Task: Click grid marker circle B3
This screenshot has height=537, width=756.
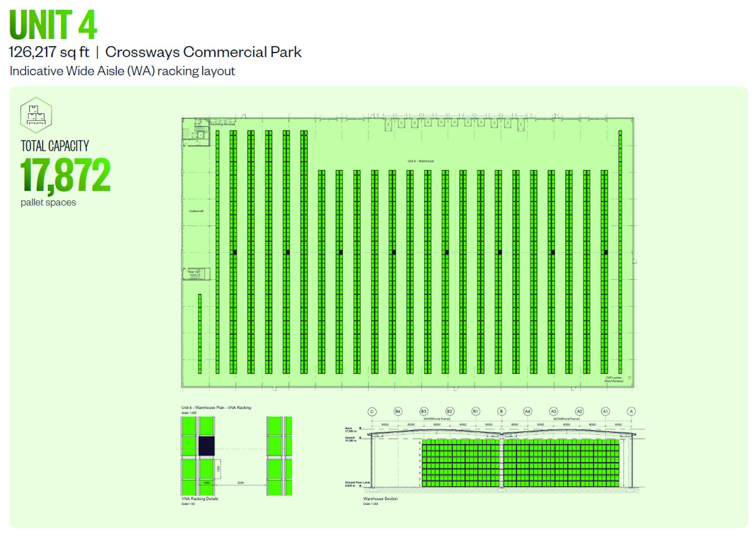Action: pyautogui.click(x=424, y=412)
